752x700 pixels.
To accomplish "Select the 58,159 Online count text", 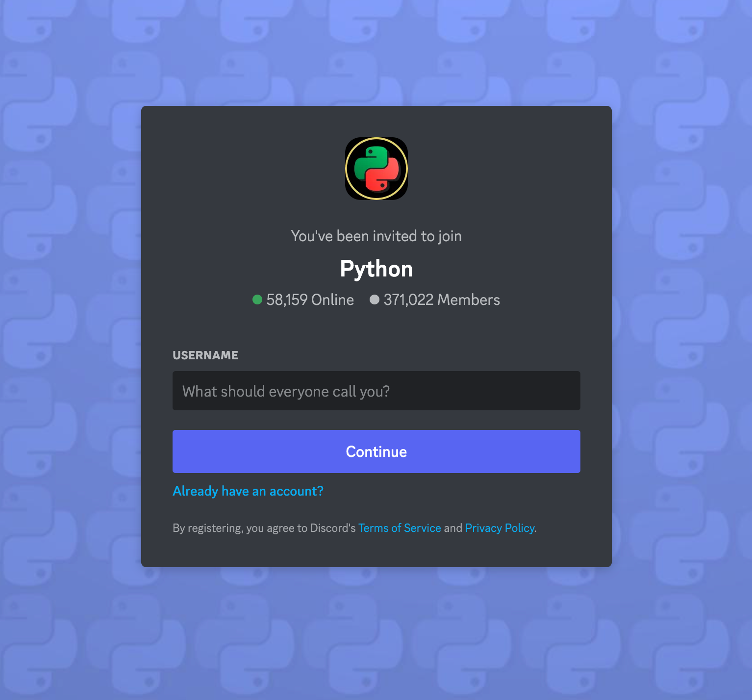I will [x=310, y=300].
